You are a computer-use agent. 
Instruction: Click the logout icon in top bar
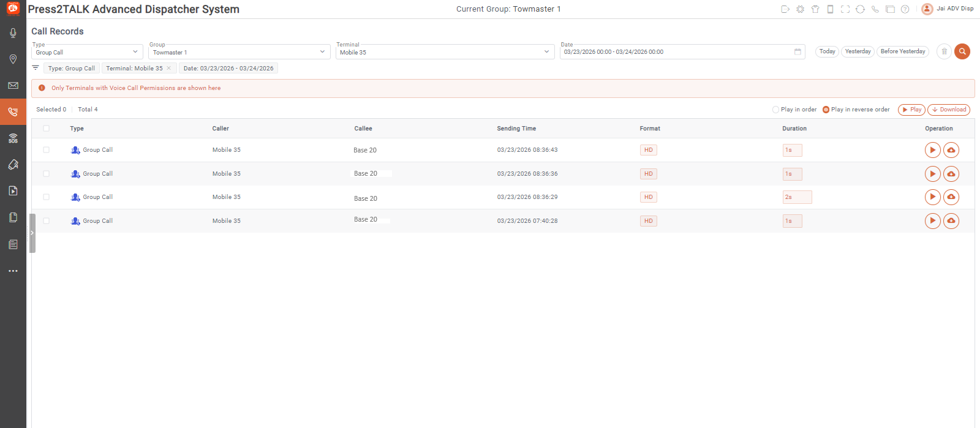pos(785,9)
